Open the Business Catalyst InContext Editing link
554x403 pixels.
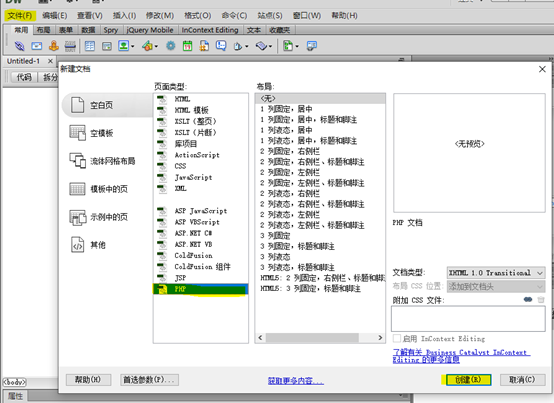461,356
